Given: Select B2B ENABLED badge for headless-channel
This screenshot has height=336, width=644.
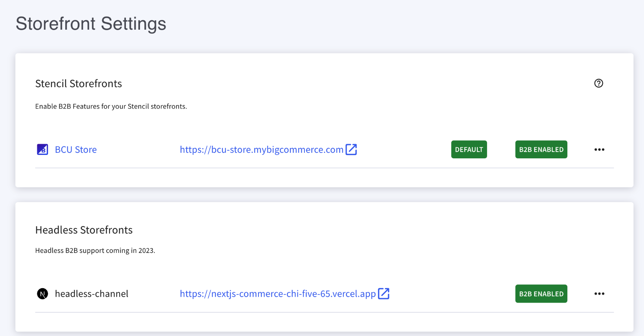Looking at the screenshot, I should 541,294.
